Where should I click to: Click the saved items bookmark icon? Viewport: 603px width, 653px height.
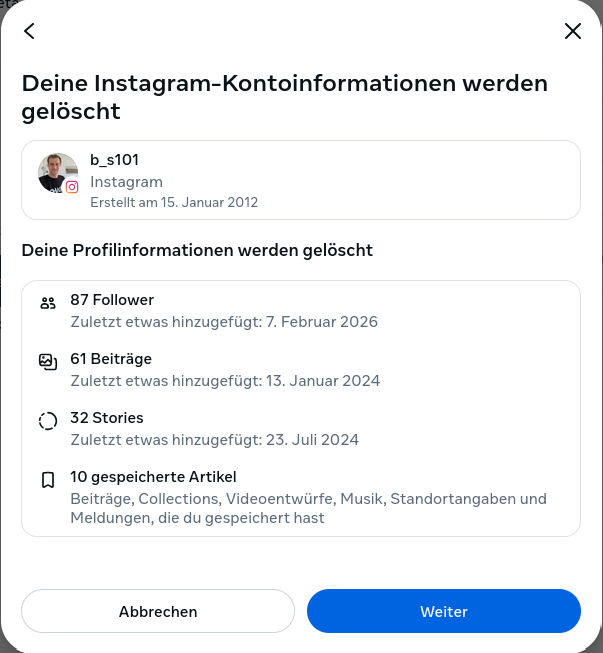tap(48, 480)
